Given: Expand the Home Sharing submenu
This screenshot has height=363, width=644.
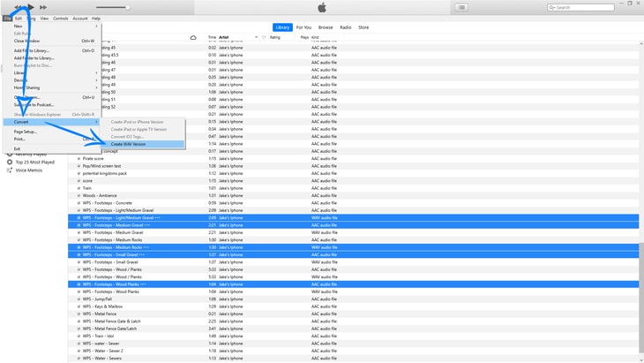Looking at the screenshot, I should 96,88.
